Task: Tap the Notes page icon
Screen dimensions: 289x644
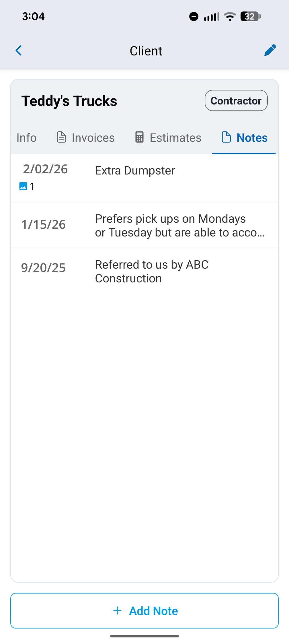Action: (x=226, y=137)
